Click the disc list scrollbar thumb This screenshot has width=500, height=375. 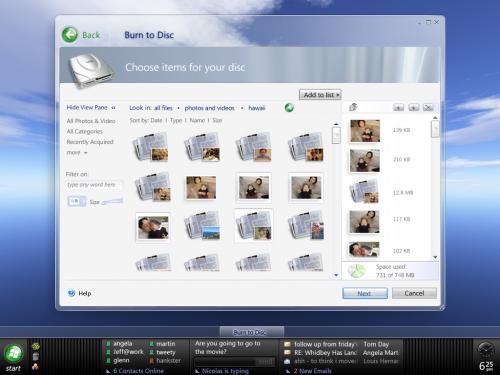point(435,129)
